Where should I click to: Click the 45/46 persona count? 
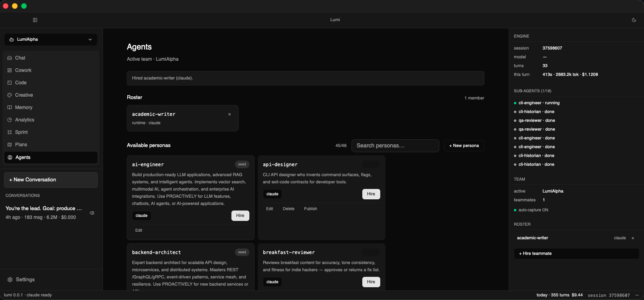(341, 146)
